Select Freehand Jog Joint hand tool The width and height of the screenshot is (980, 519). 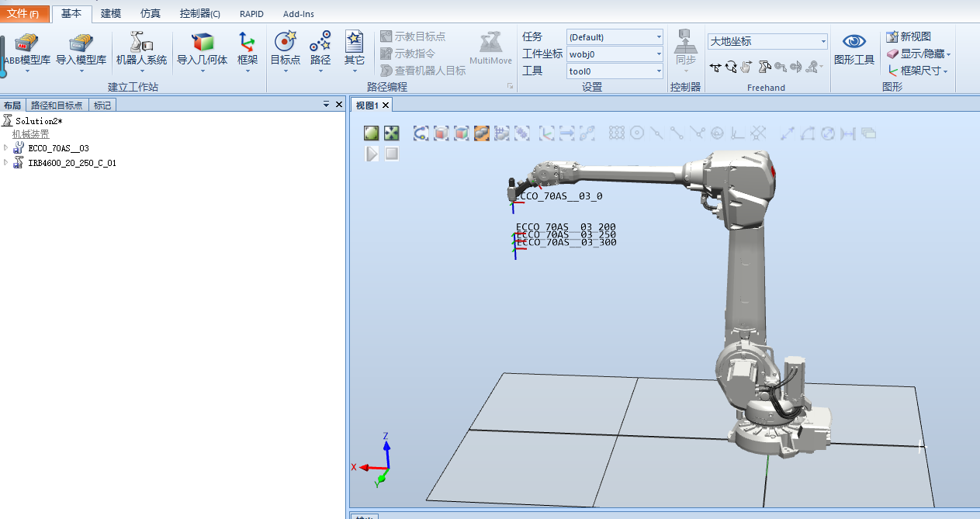(x=746, y=67)
